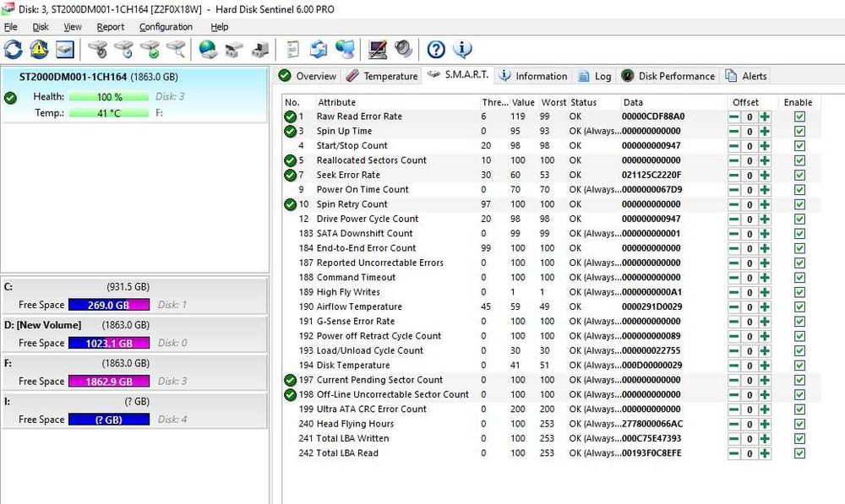Click the Health 100 % bar
Image resolution: width=845 pixels, height=504 pixels.
[109, 97]
